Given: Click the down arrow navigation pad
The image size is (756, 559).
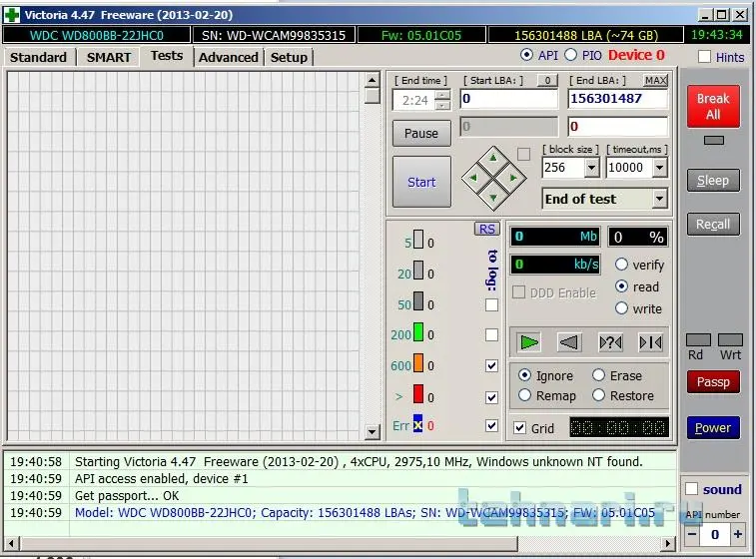Looking at the screenshot, I should 493,198.
